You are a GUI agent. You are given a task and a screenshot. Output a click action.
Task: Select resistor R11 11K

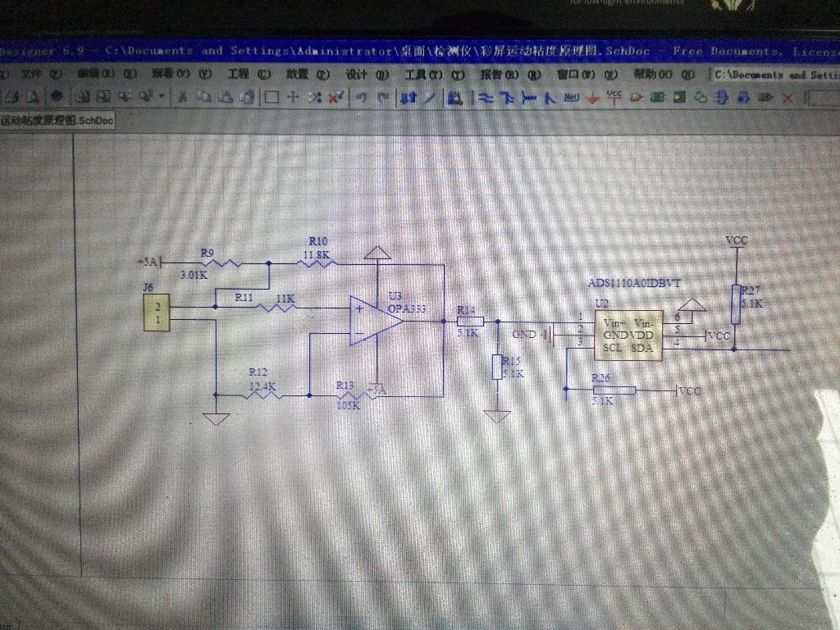pos(276,308)
